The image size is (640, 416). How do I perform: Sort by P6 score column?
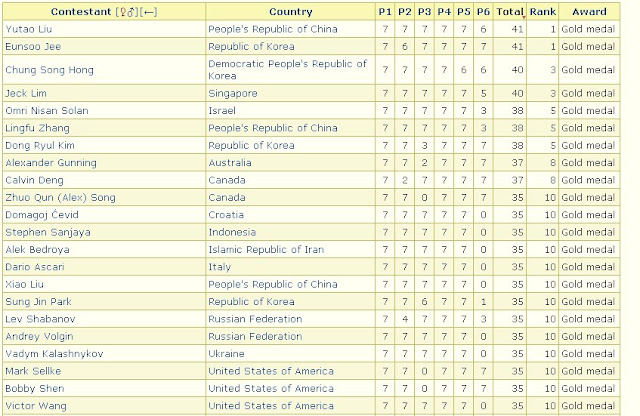pyautogui.click(x=483, y=12)
